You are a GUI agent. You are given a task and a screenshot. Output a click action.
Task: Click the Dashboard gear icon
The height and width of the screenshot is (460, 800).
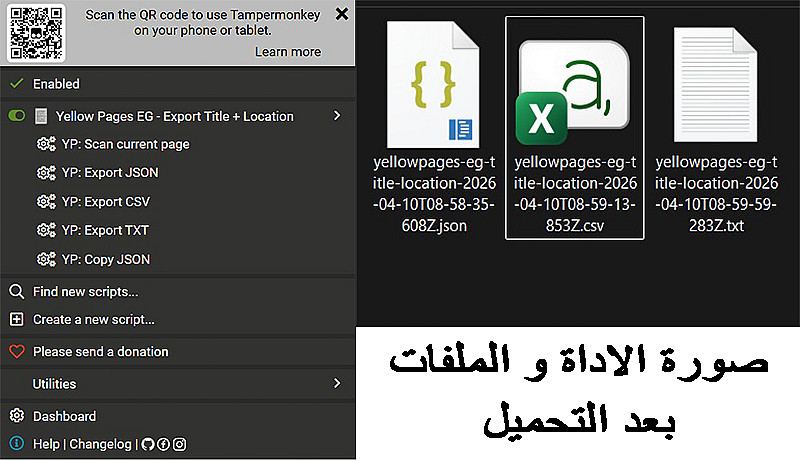pyautogui.click(x=17, y=416)
